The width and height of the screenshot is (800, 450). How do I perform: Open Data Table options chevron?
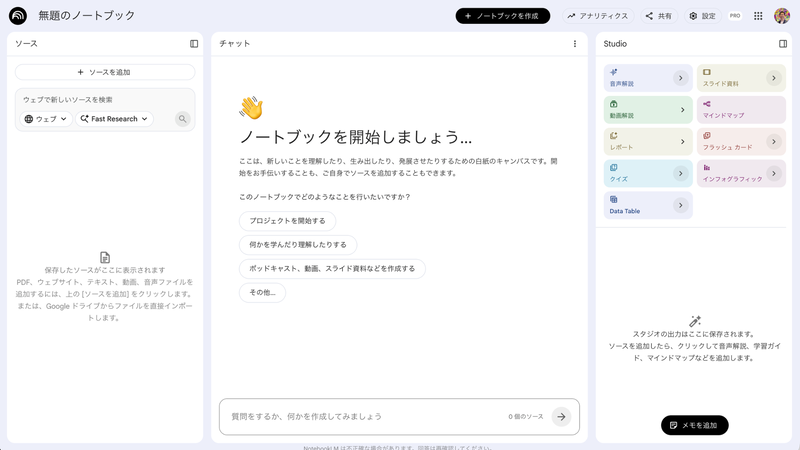[681, 205]
